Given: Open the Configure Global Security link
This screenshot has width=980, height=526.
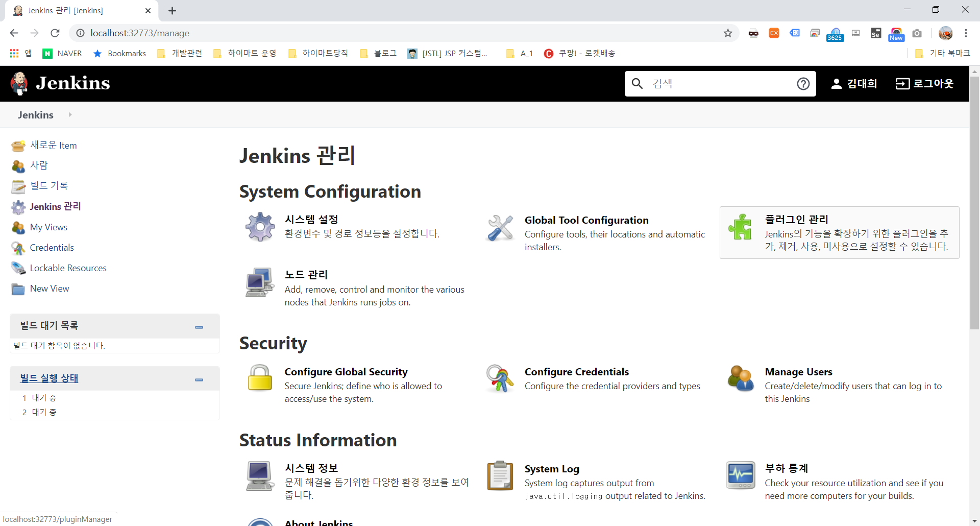Looking at the screenshot, I should [x=346, y=372].
